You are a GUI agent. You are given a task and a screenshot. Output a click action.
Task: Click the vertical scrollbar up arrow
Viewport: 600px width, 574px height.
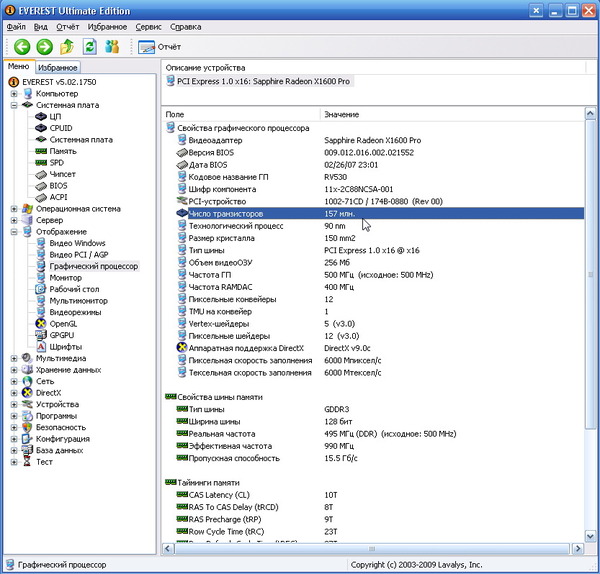tap(590, 114)
